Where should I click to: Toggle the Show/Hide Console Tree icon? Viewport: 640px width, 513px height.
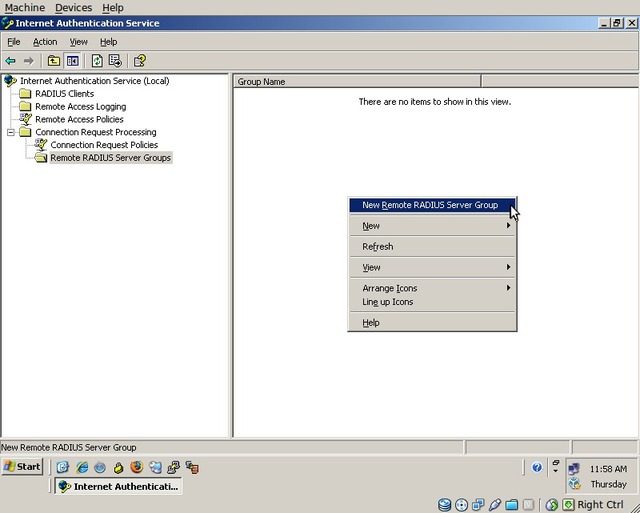72,61
